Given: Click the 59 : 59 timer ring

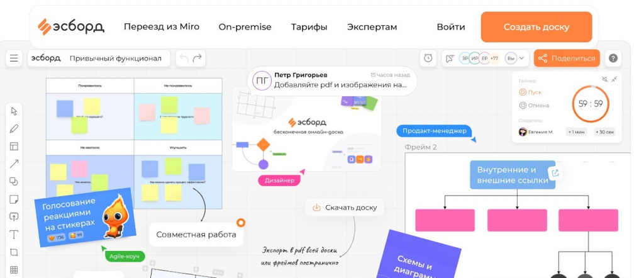Looking at the screenshot, I should (591, 104).
